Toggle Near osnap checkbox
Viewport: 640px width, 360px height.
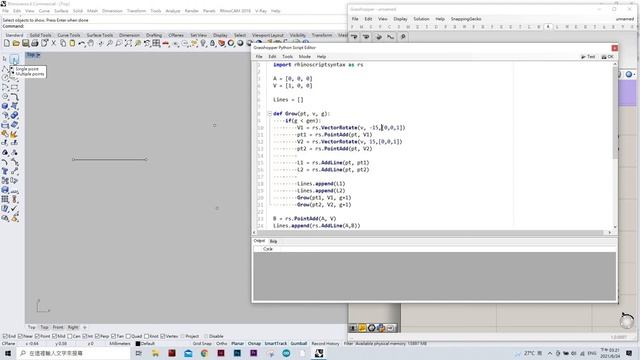tap(20, 336)
